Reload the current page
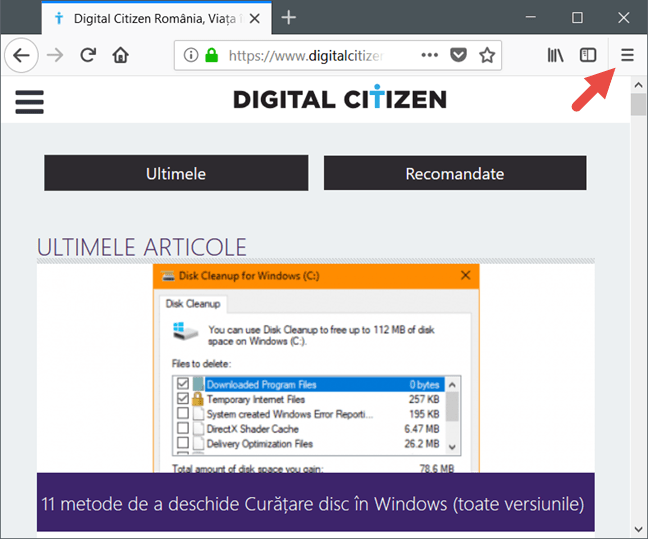648x539 pixels. pos(88,56)
